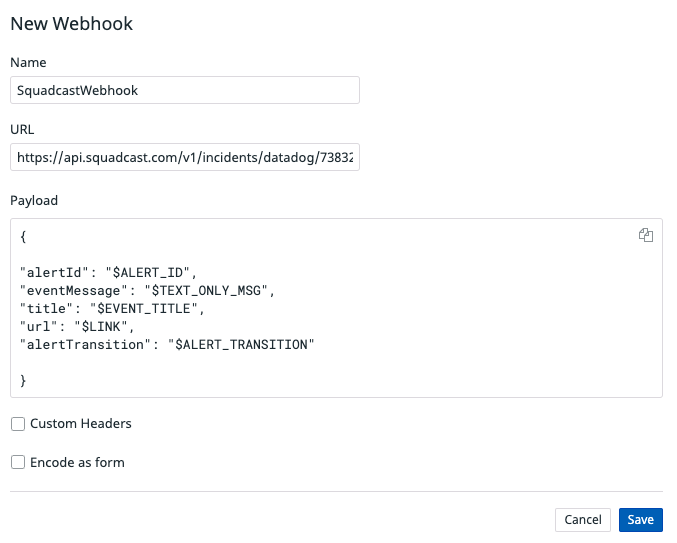
Task: Save the new webhook
Action: (x=640, y=520)
